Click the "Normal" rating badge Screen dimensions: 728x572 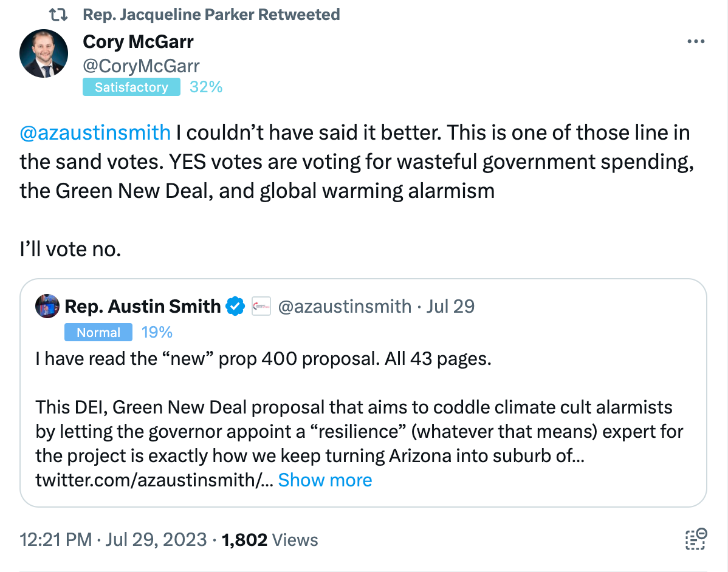pyautogui.click(x=98, y=332)
